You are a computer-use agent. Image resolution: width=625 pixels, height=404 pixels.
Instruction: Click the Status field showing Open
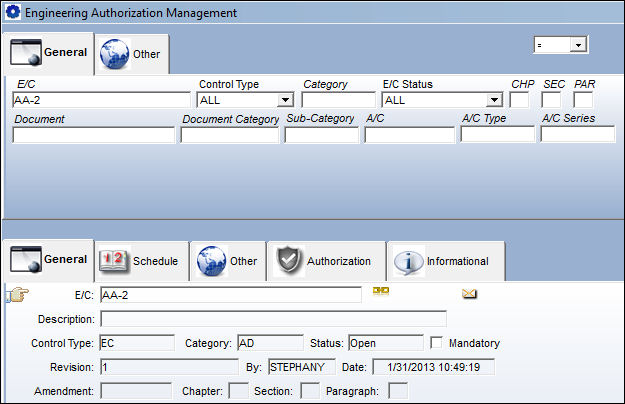click(386, 343)
